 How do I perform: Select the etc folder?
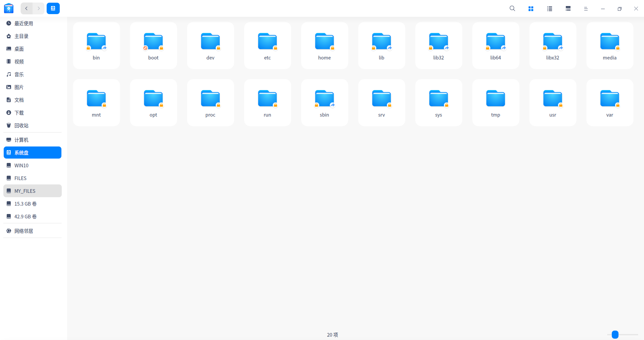point(267,45)
